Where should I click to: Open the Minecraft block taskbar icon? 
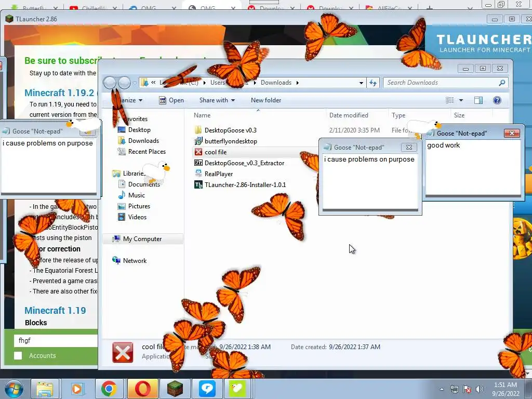(175, 389)
